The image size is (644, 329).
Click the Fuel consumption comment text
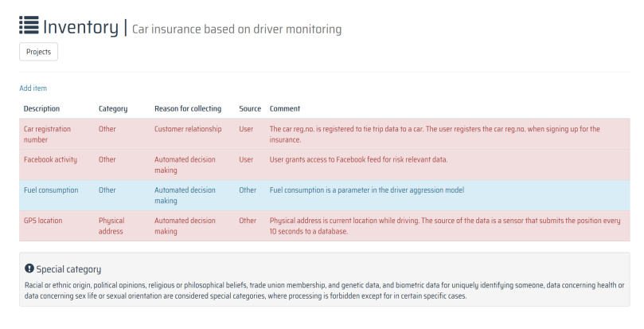[366, 190]
